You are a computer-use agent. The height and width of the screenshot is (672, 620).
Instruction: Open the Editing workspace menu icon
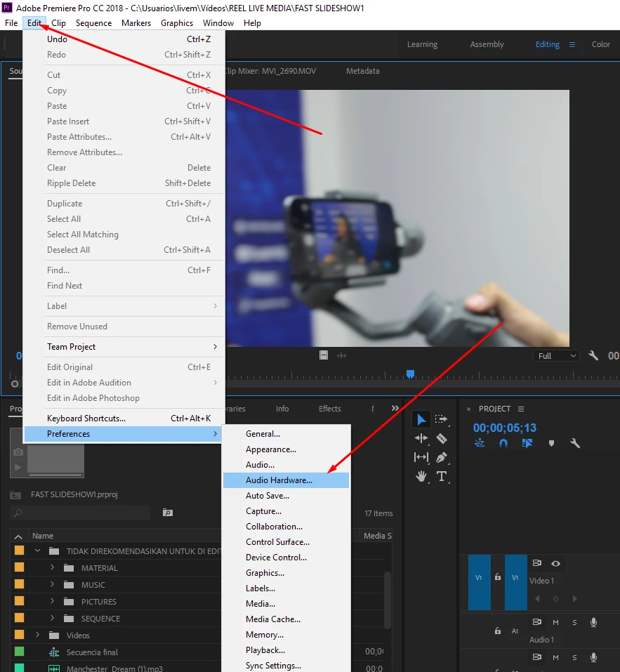572,44
